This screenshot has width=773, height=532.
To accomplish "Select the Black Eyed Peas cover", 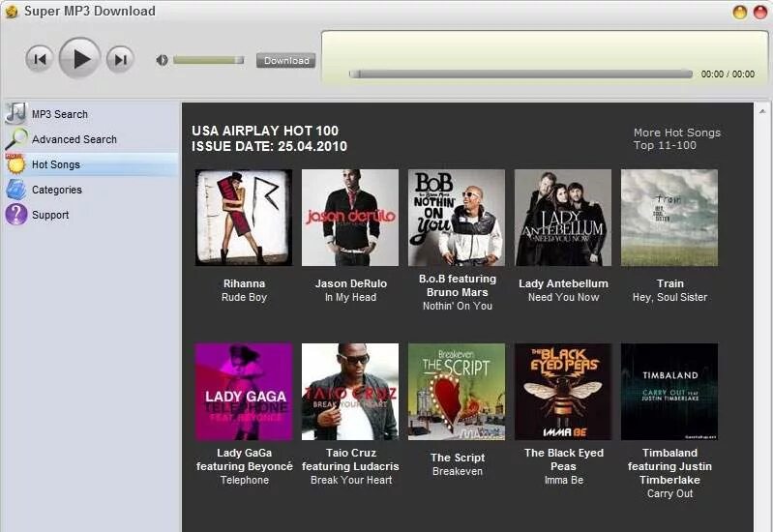I will tap(563, 392).
